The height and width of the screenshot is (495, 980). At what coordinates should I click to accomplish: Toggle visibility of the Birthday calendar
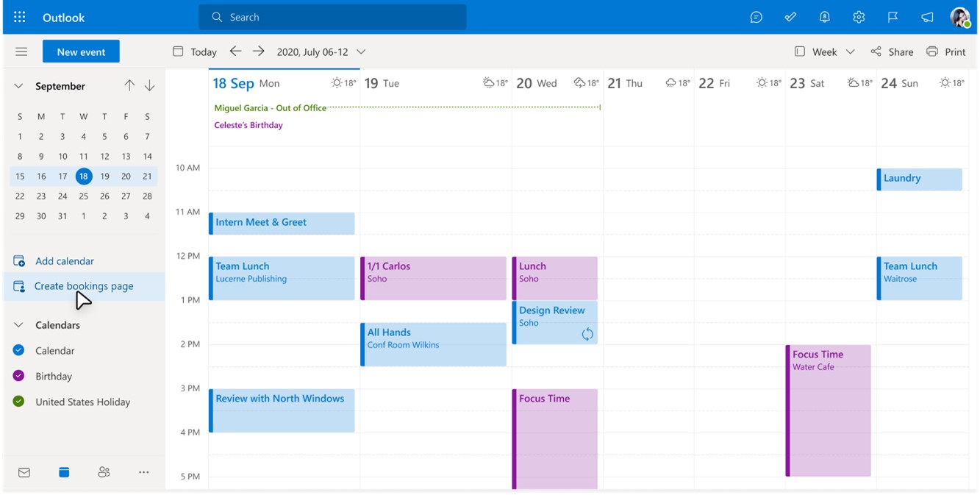(17, 376)
